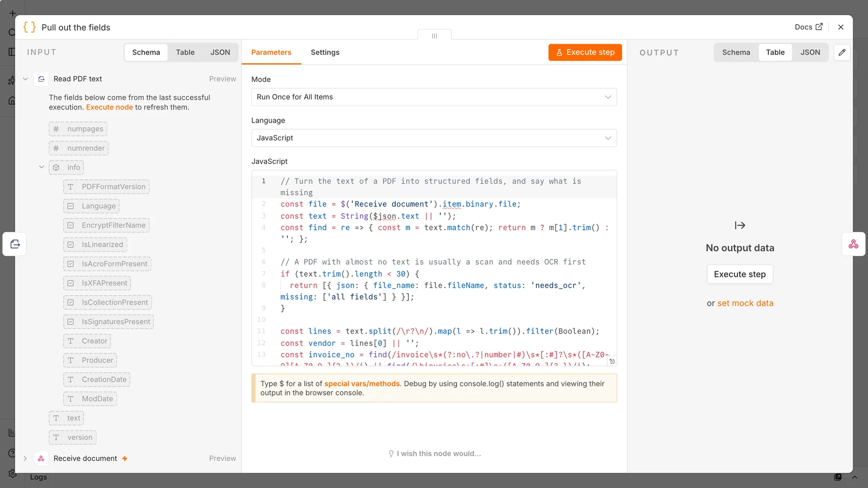This screenshot has height=488, width=868.
Task: Open the Settings tab
Action: [325, 52]
